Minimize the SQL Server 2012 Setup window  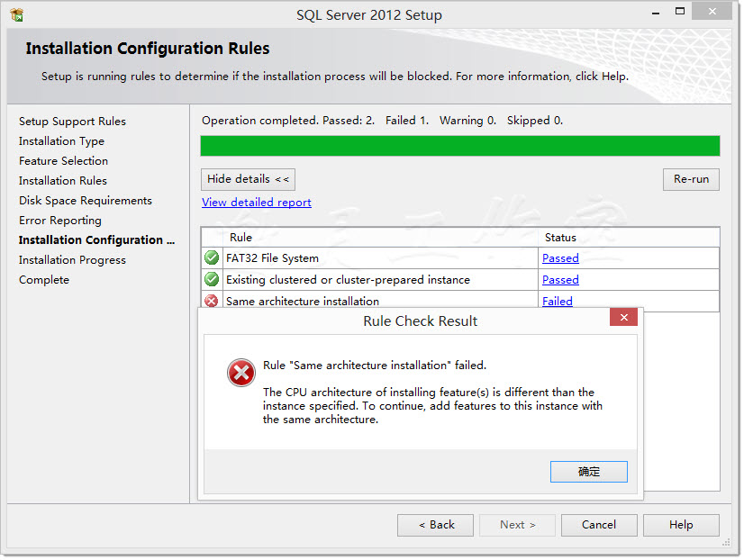click(656, 14)
